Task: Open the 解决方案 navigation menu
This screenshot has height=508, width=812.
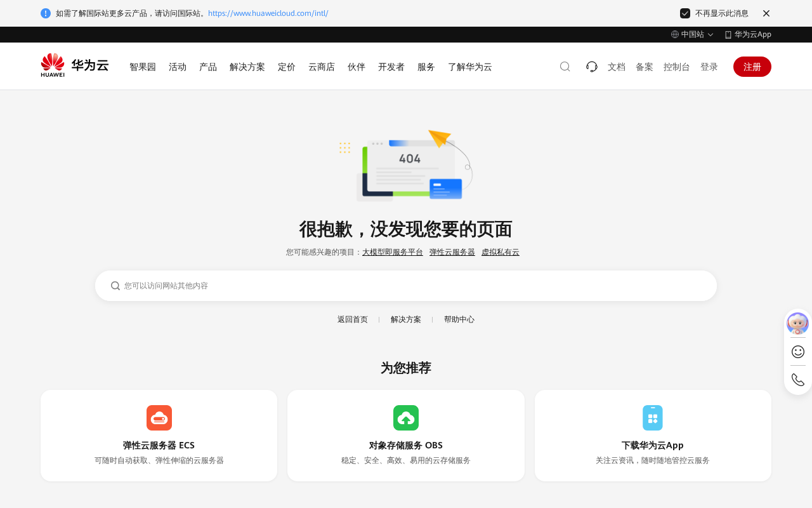Action: click(x=247, y=67)
